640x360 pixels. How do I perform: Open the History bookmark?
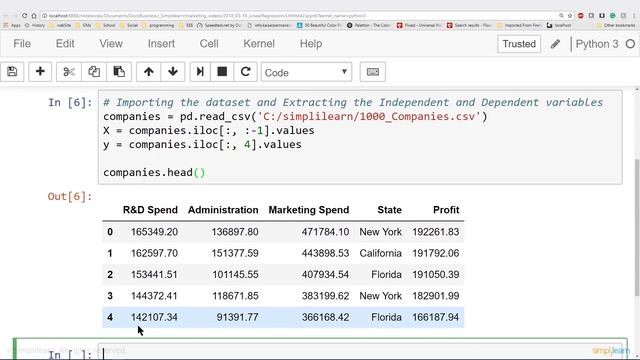point(35,25)
